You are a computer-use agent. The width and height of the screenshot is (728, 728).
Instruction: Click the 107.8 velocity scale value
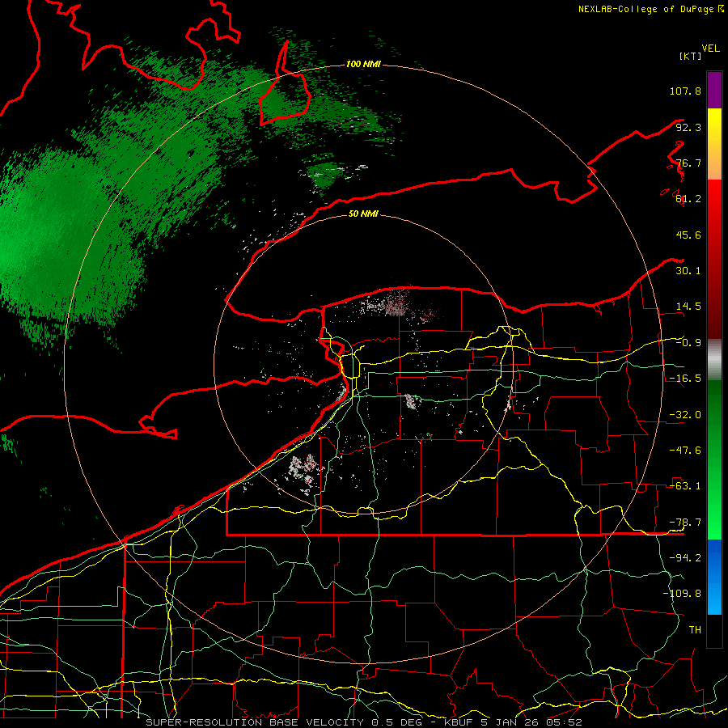685,91
